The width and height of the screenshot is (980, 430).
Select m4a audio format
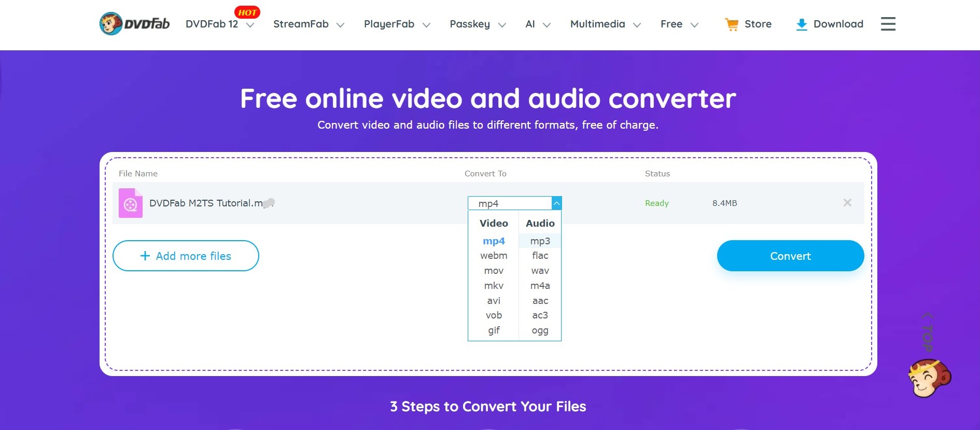coord(540,286)
